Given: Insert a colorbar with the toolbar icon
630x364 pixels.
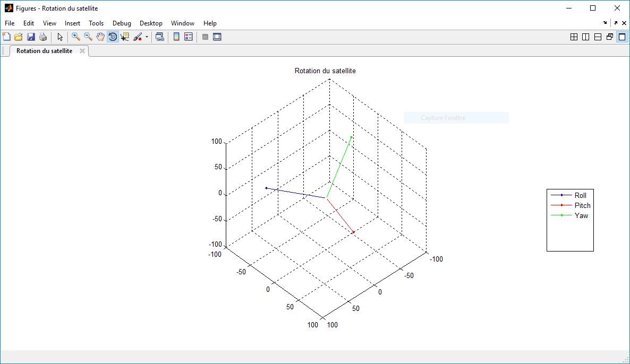Looking at the screenshot, I should 176,37.
